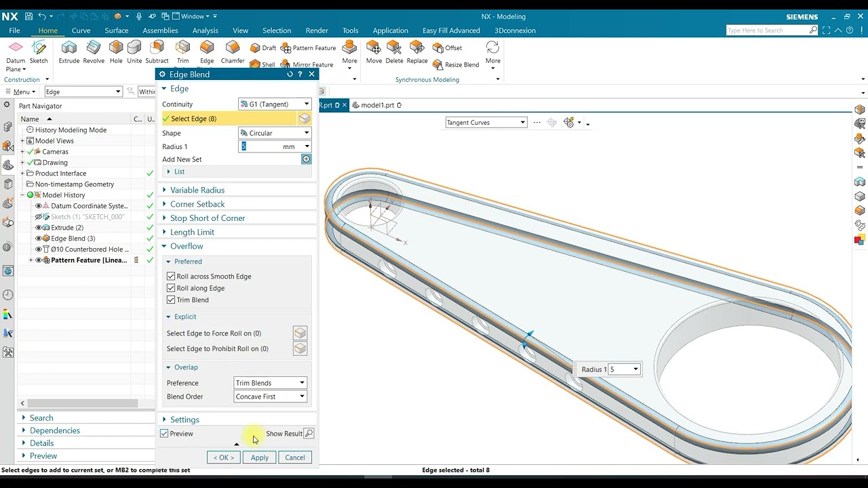Open the Sketch tool

point(39,52)
